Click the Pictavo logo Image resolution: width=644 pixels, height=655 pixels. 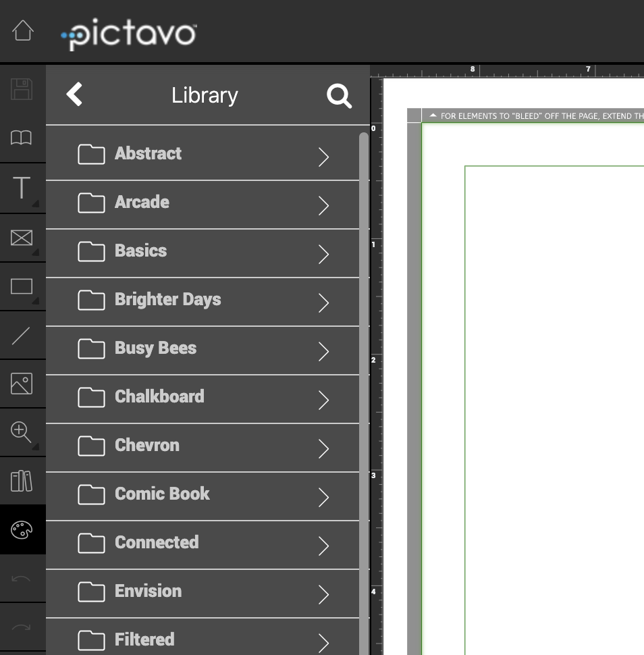pyautogui.click(x=129, y=34)
